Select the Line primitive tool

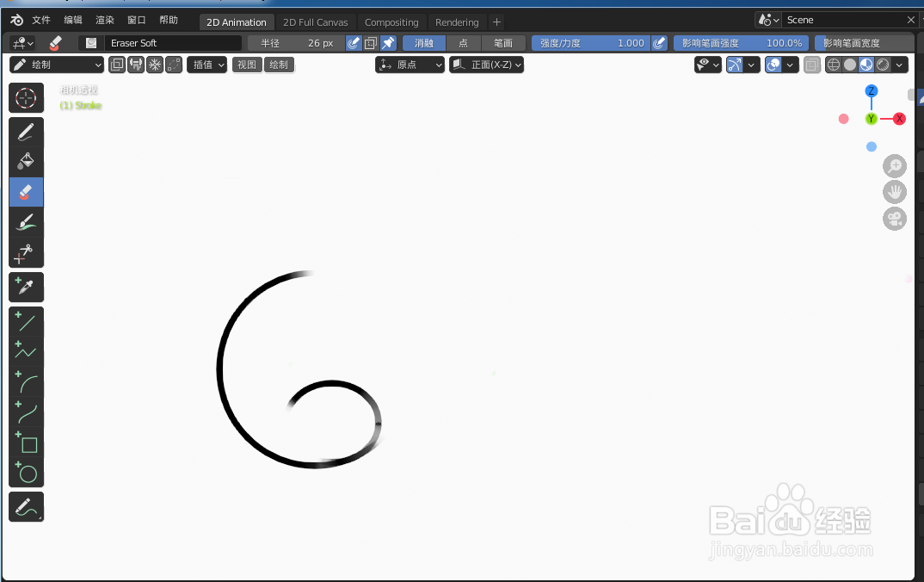click(26, 322)
